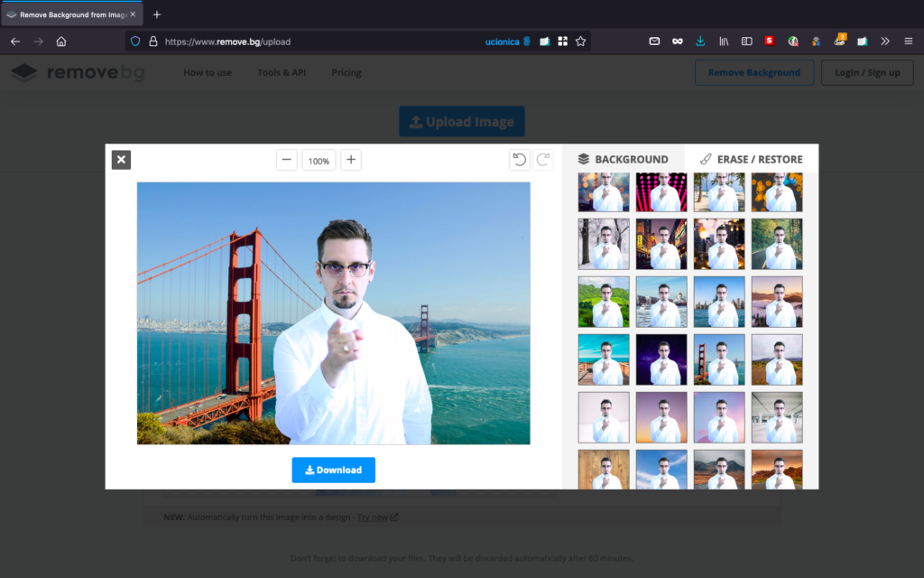Click the redo arrow icon
Screen dimensions: 924x578
pos(543,160)
